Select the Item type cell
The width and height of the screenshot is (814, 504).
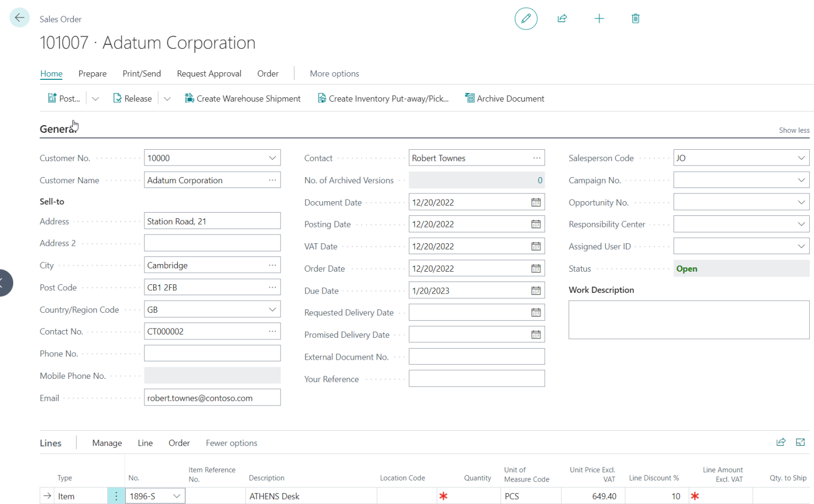[81, 496]
